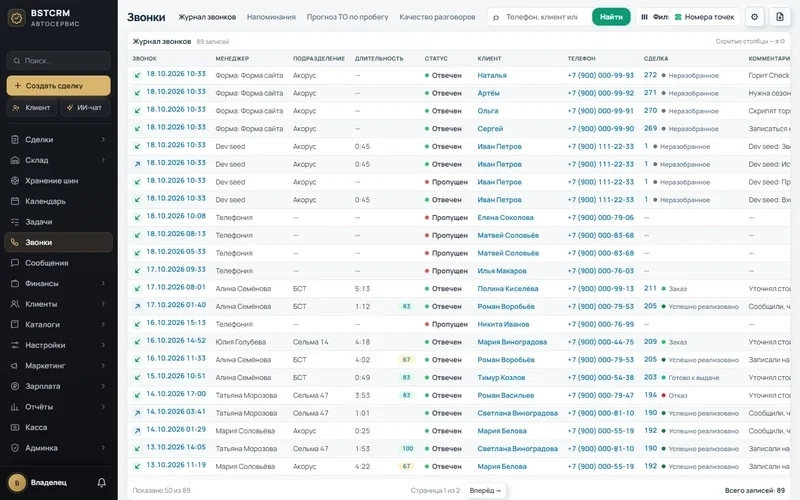Open the Задачи tasks icon
The image size is (800, 500).
pos(15,222)
